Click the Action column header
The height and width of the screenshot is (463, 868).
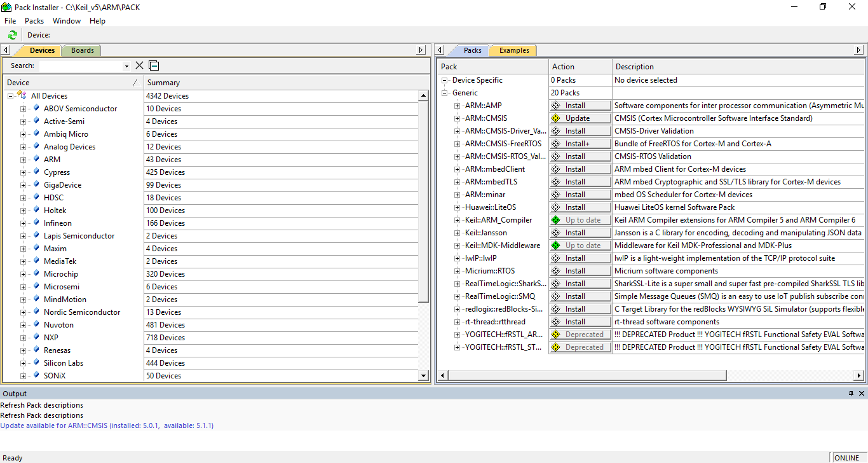point(581,67)
